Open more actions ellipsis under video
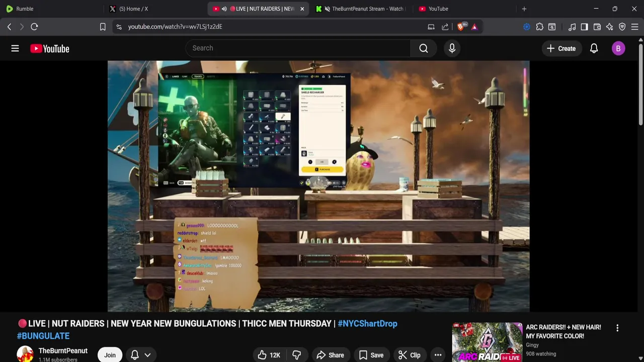 [438, 355]
